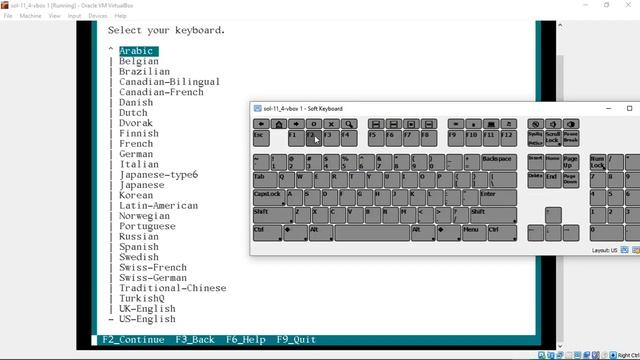The image size is (640, 360).
Task: Open the Help menu
Action: pyautogui.click(x=120, y=16)
